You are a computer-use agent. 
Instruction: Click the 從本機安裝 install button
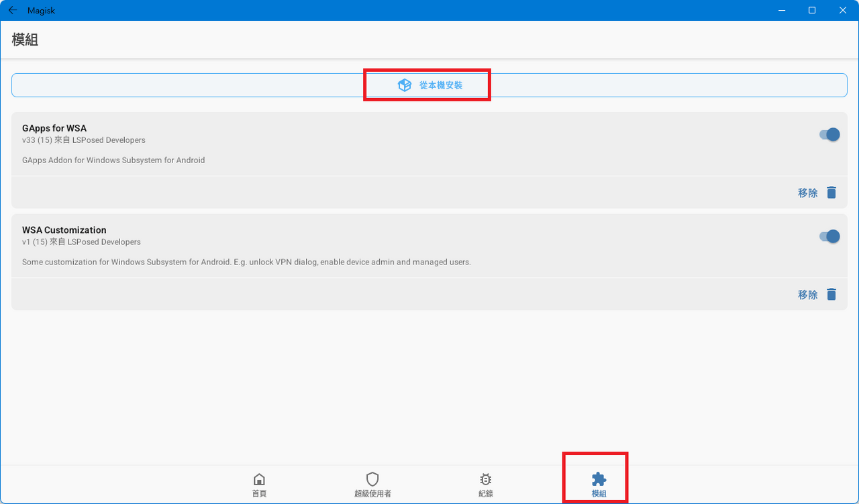tap(429, 85)
